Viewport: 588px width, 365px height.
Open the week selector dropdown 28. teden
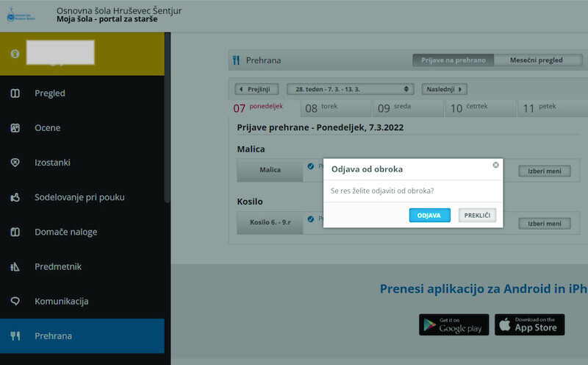pos(351,89)
